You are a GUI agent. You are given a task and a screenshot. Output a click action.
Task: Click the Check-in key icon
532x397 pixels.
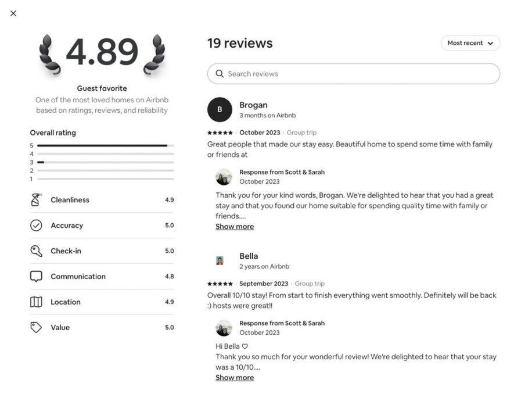[36, 251]
